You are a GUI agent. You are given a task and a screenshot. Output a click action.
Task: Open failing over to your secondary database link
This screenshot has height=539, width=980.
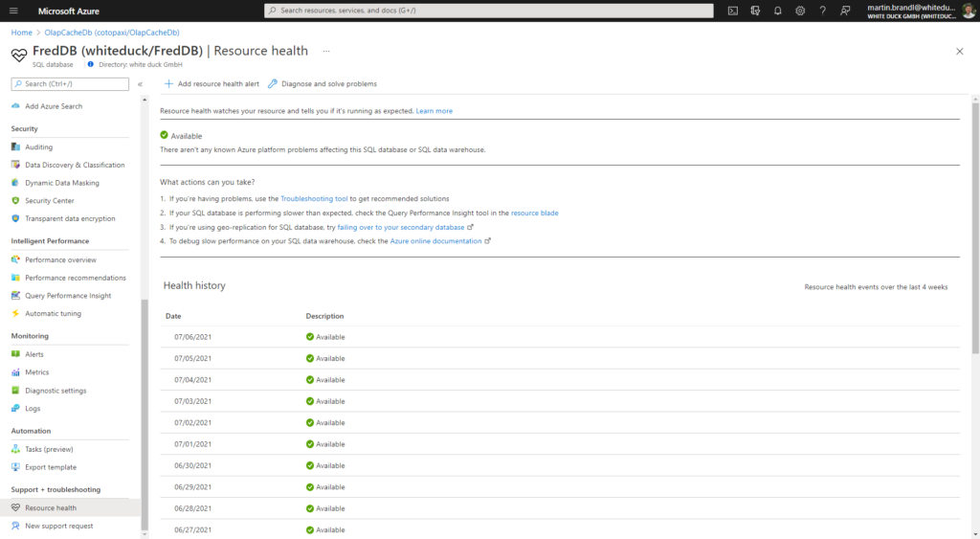[401, 227]
